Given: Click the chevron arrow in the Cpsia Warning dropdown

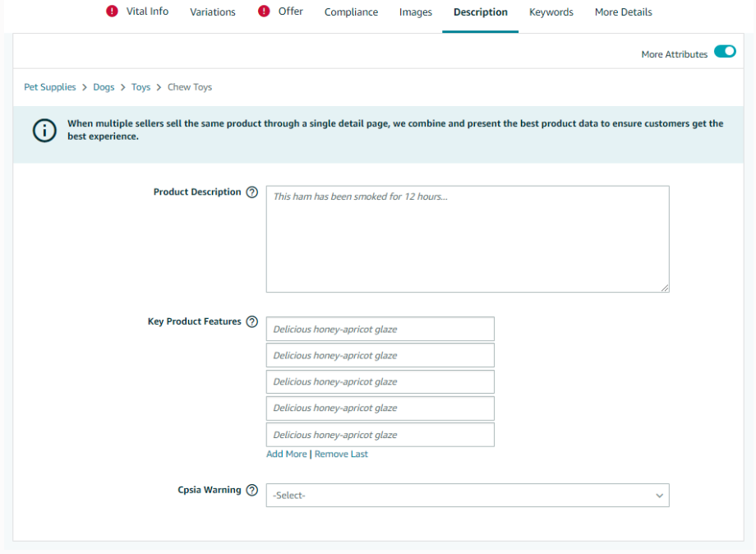Looking at the screenshot, I should [x=659, y=496].
